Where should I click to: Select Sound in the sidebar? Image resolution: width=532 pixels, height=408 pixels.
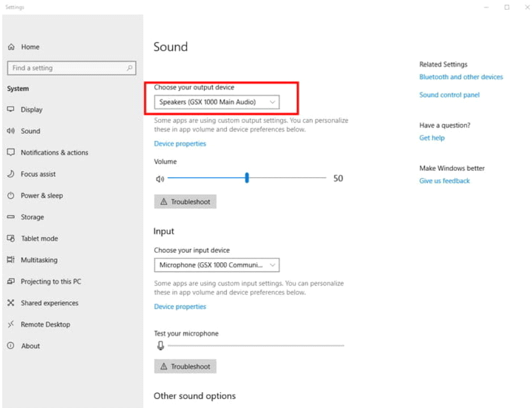pyautogui.click(x=29, y=131)
